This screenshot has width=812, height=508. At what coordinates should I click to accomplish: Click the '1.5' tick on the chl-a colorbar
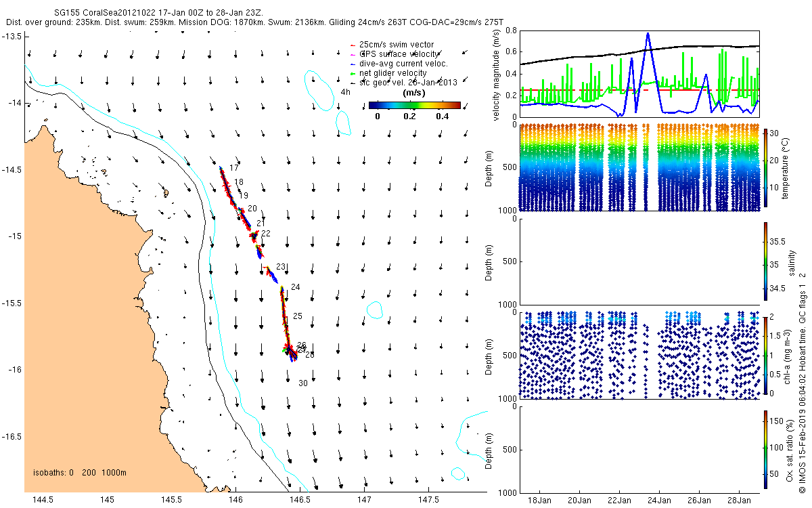[776, 336]
